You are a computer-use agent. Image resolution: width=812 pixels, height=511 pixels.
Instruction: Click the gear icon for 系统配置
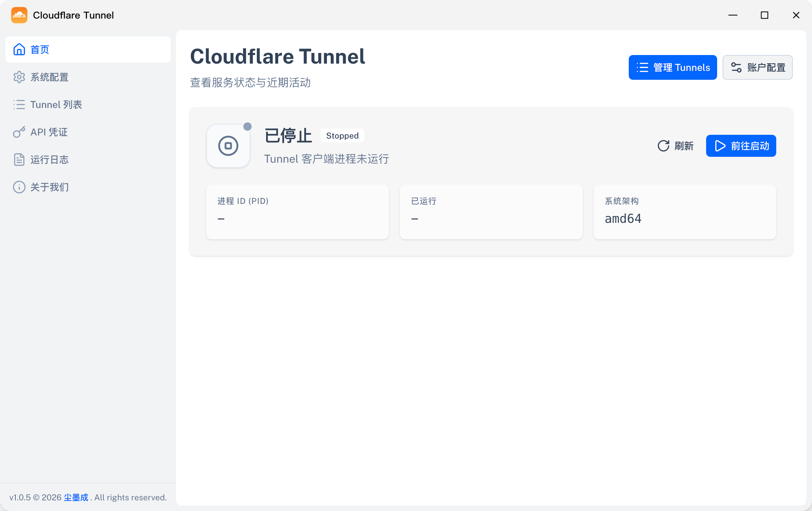(19, 77)
